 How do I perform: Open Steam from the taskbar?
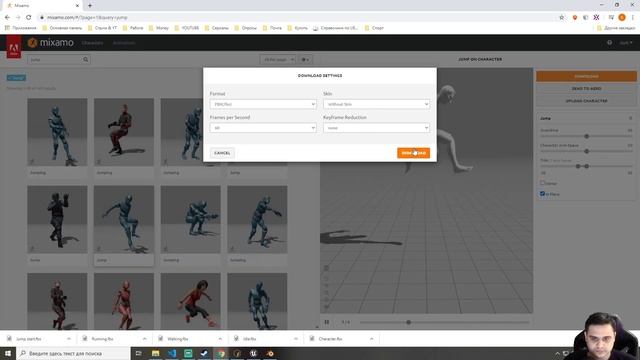tap(204, 353)
